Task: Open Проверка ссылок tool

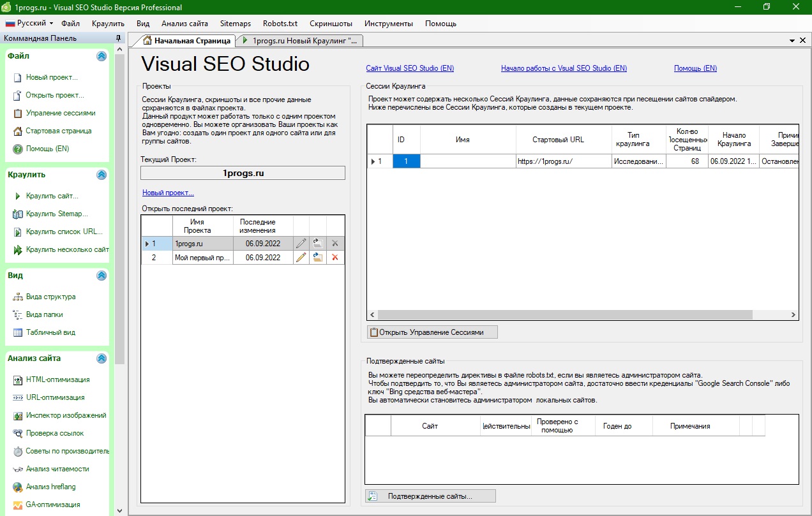Action: click(55, 433)
